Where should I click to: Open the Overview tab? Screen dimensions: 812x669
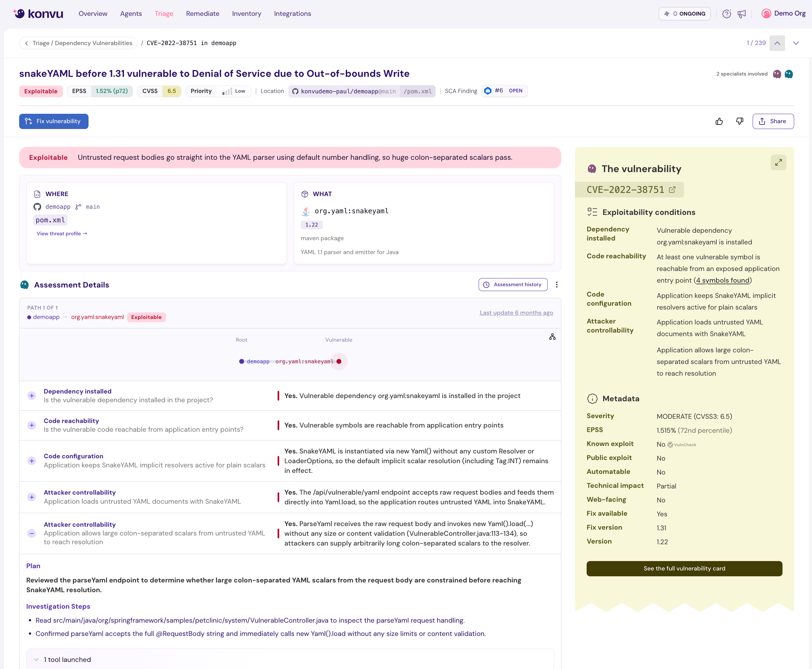(x=93, y=14)
